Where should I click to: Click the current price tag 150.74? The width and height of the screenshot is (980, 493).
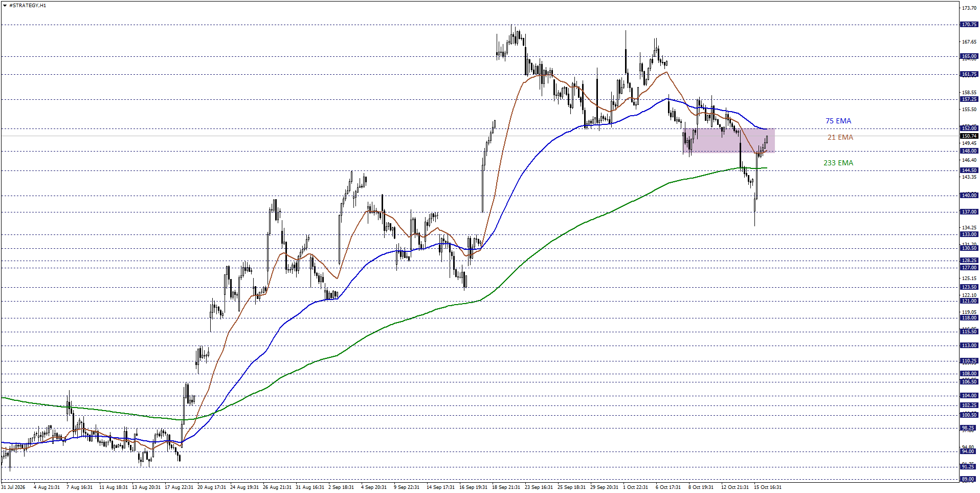click(969, 136)
